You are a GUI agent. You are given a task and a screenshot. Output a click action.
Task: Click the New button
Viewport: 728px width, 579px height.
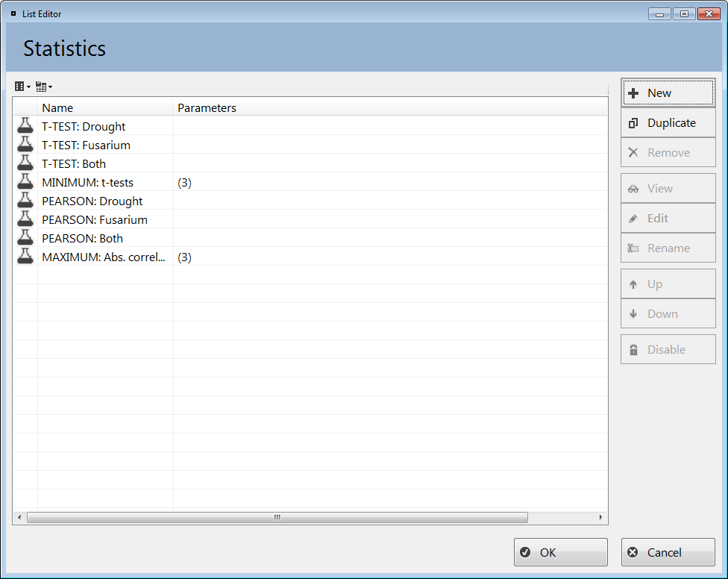[x=668, y=93]
